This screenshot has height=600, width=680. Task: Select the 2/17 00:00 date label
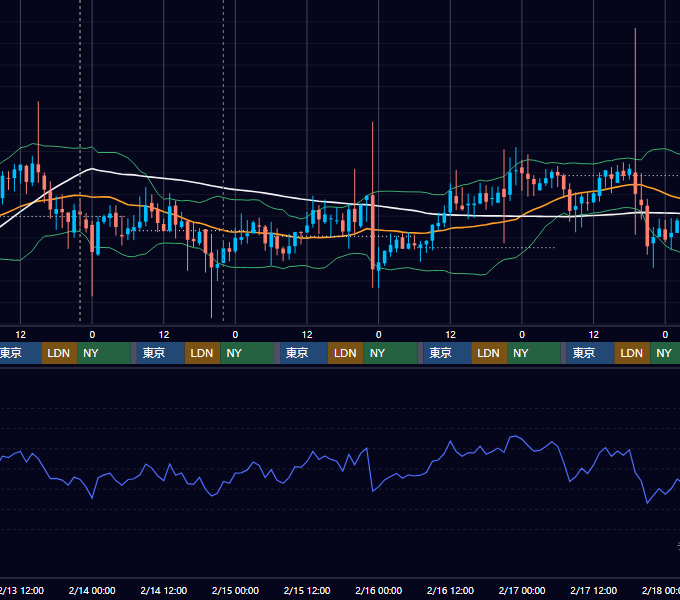tap(522, 590)
